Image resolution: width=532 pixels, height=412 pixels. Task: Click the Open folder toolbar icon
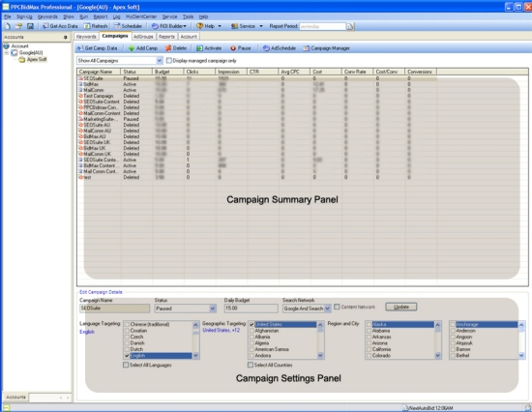19,26
